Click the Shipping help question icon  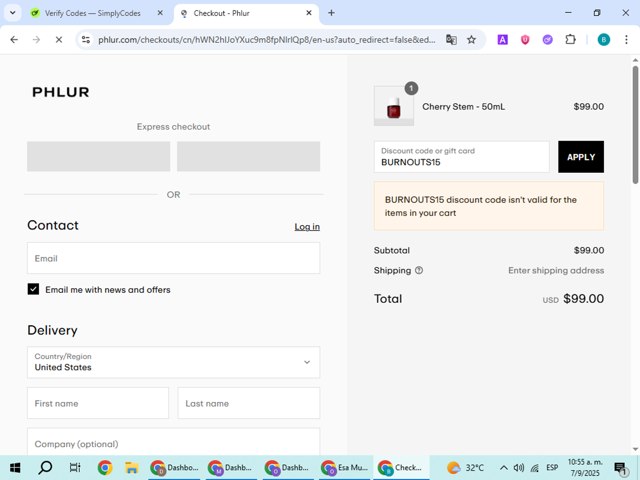coord(419,270)
